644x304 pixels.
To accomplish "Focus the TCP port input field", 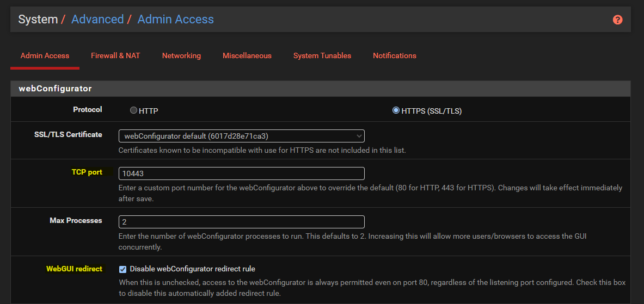I will (x=242, y=173).
